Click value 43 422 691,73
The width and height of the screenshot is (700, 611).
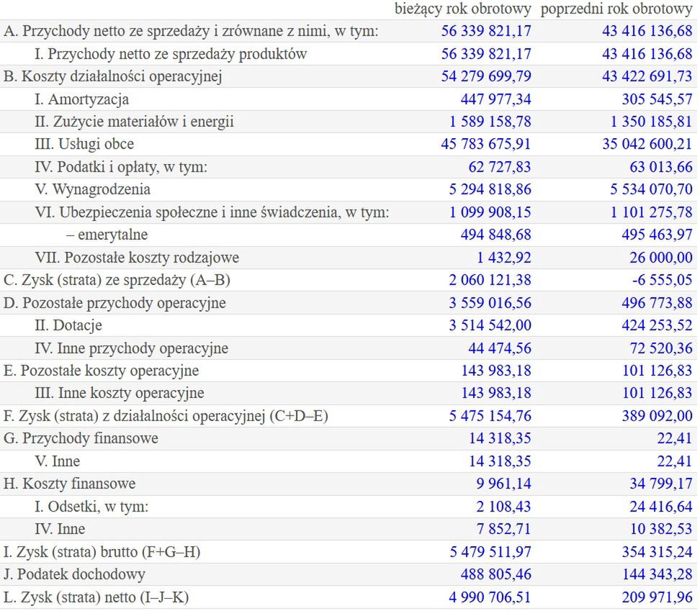point(647,76)
